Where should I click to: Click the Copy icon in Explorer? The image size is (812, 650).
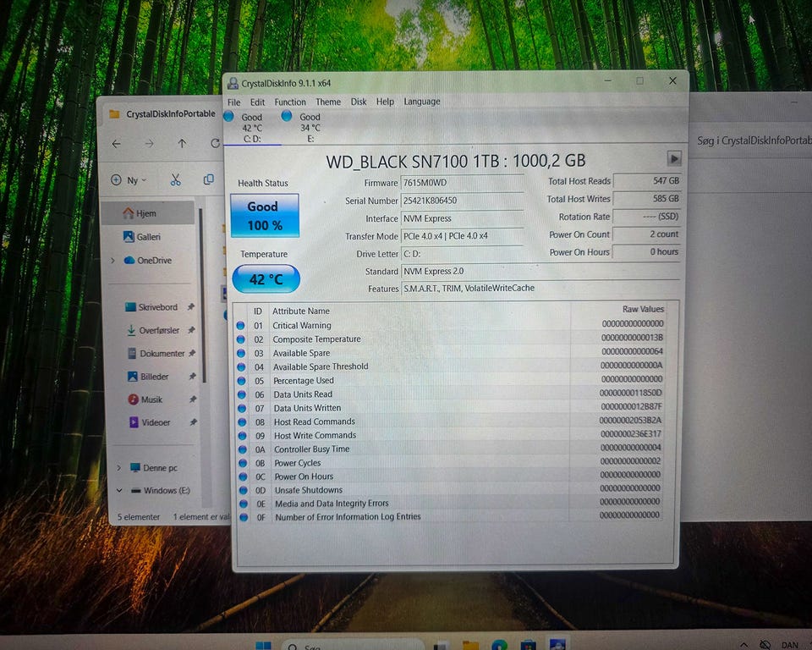(x=209, y=179)
